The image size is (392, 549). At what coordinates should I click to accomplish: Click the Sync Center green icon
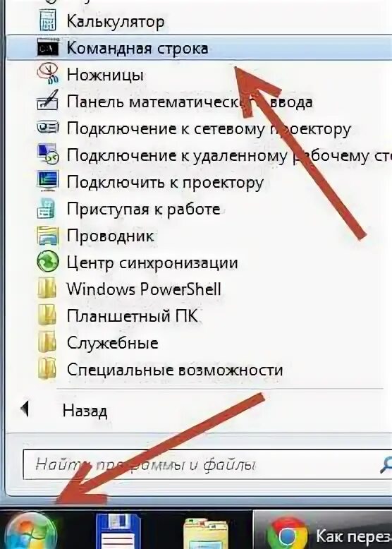tap(48, 263)
